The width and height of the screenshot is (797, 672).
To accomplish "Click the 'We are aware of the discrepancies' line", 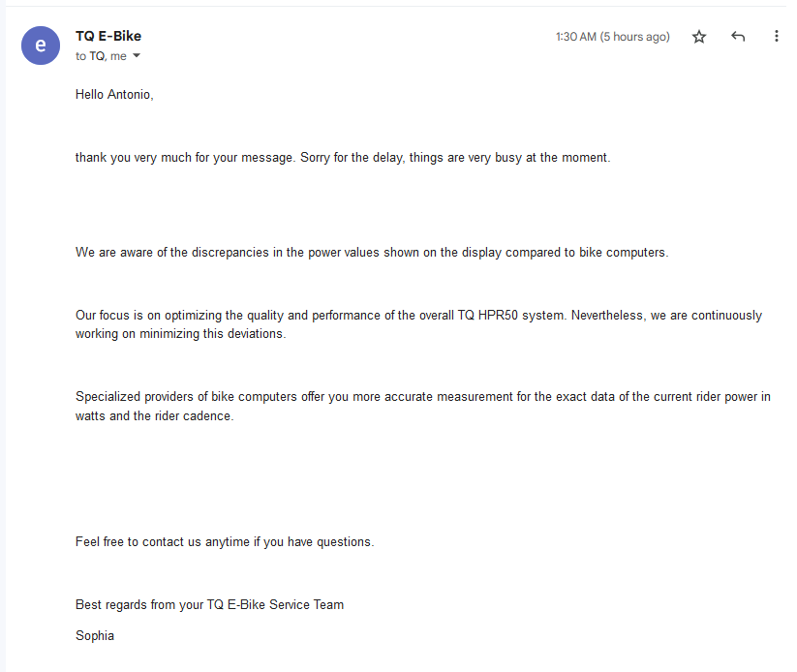I will click(372, 253).
